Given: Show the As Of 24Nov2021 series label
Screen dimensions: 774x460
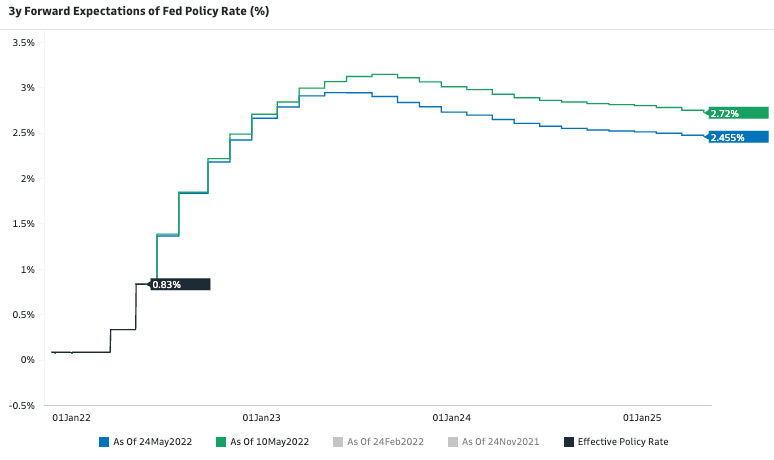Looking at the screenshot, I should (500, 441).
